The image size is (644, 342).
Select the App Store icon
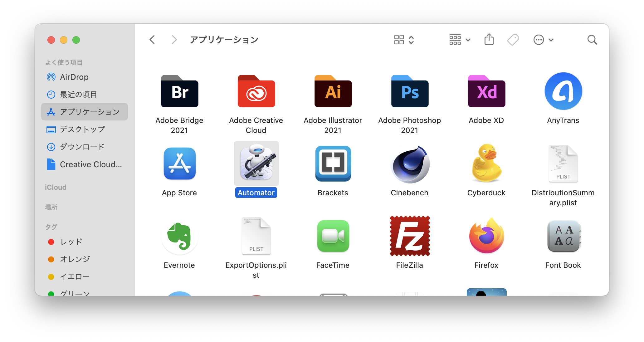179,164
